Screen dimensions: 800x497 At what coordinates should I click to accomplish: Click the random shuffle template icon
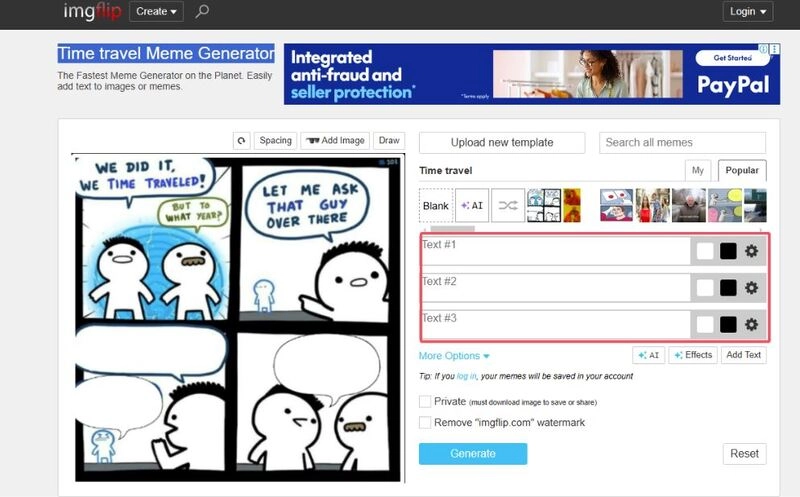pos(508,206)
